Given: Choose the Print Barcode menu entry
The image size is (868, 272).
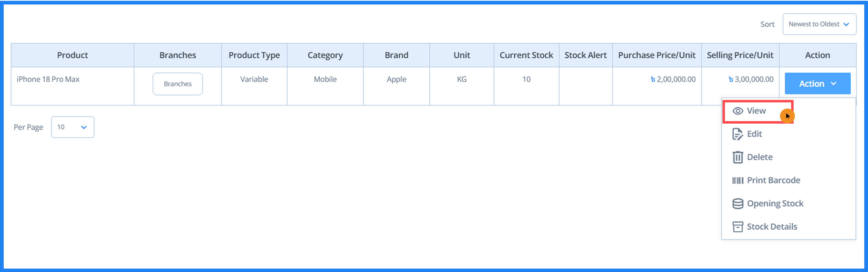Looking at the screenshot, I should tap(773, 180).
